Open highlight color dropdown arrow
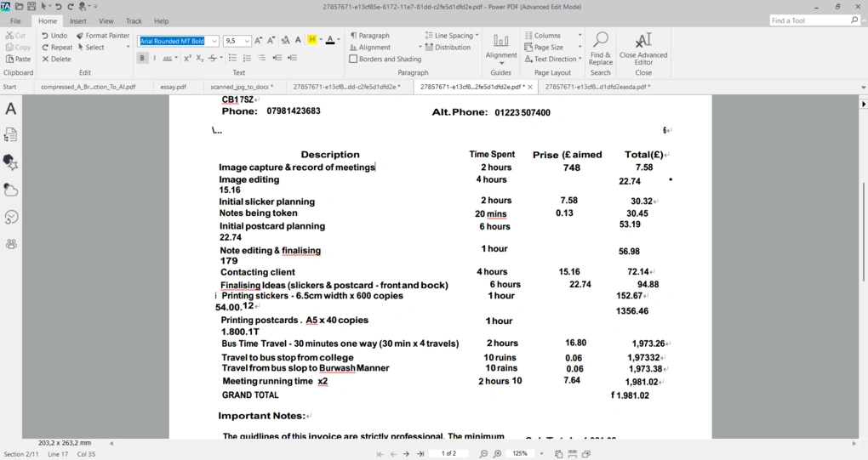Viewport: 868px width, 460px height. (x=321, y=40)
